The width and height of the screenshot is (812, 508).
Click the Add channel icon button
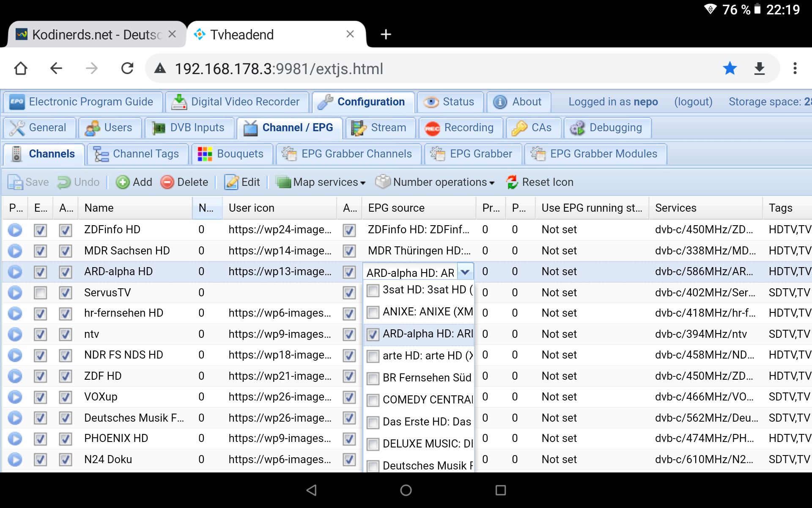pos(134,182)
